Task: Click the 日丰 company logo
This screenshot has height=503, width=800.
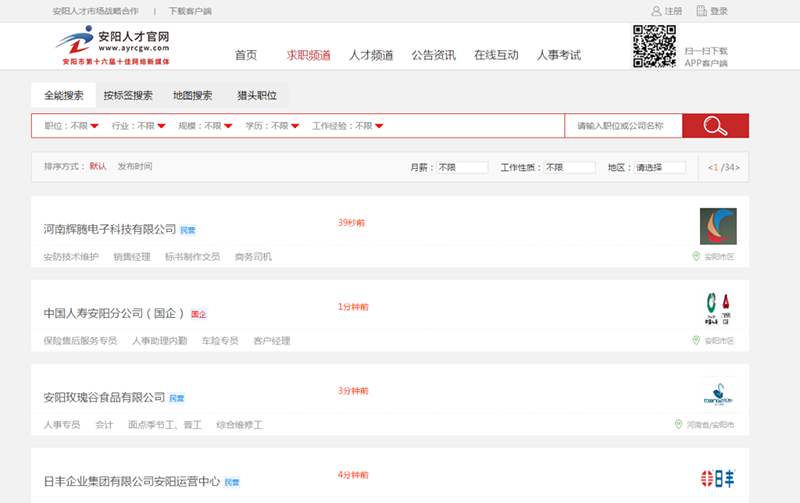Action: click(x=717, y=478)
